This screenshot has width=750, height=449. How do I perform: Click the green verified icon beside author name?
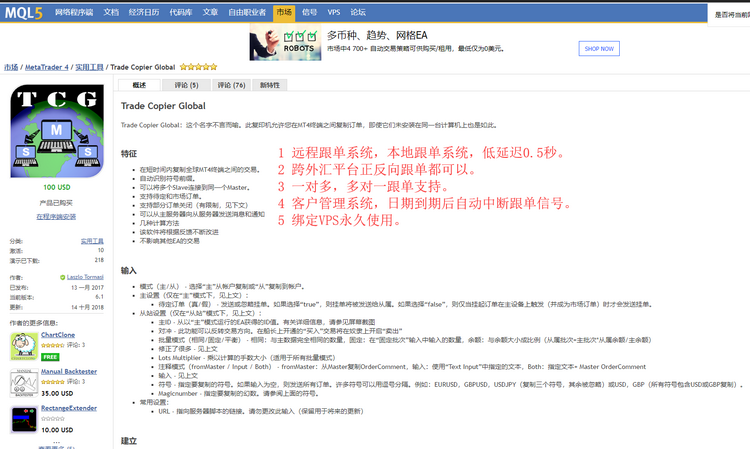[62, 277]
